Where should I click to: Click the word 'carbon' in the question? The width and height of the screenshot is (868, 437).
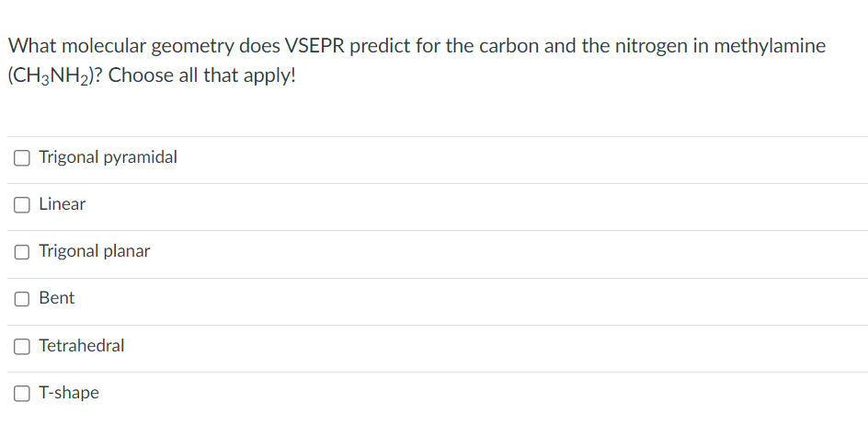point(508,46)
